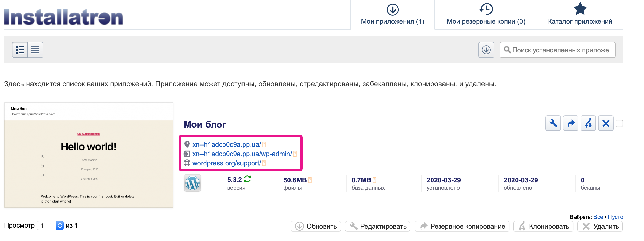Click the clone icon for Мои блог

(588, 123)
